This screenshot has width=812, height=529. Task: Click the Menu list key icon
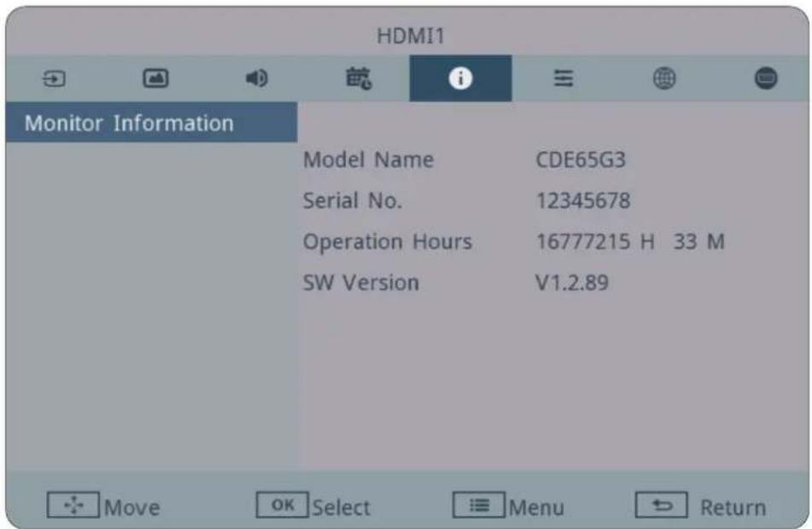pos(478,504)
